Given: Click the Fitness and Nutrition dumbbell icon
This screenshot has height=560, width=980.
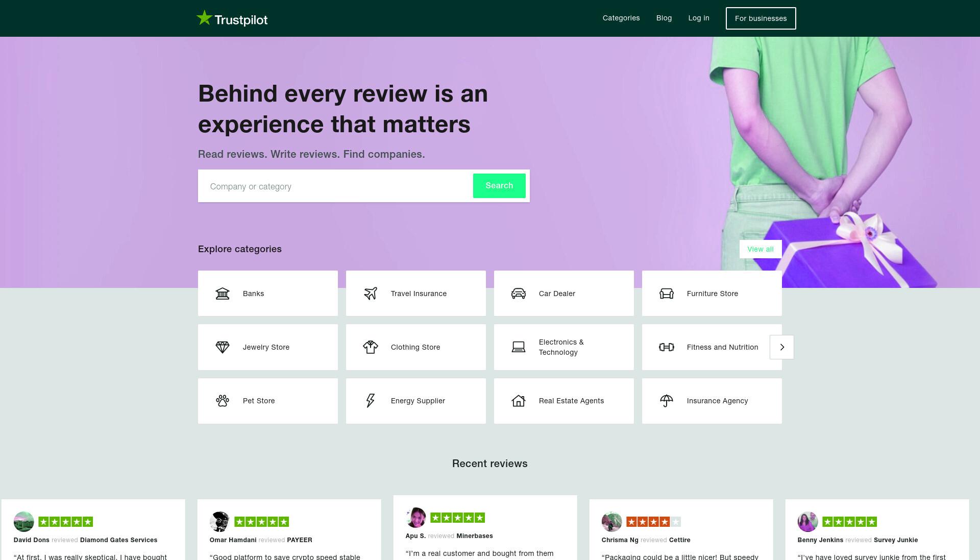Looking at the screenshot, I should (x=667, y=347).
